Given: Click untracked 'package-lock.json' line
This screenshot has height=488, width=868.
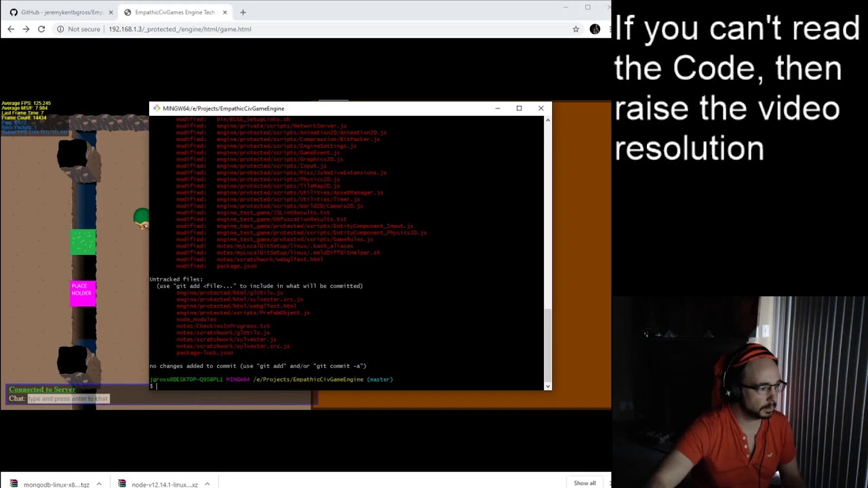Looking at the screenshot, I should (204, 353).
